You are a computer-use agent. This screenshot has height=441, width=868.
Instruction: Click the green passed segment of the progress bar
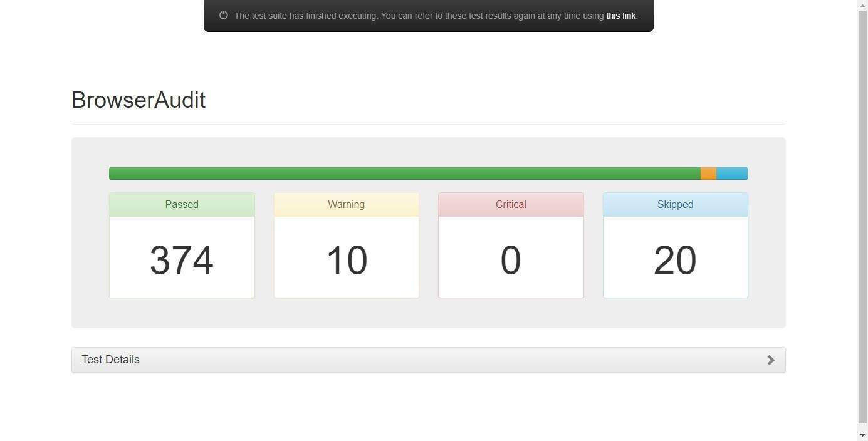tap(404, 174)
